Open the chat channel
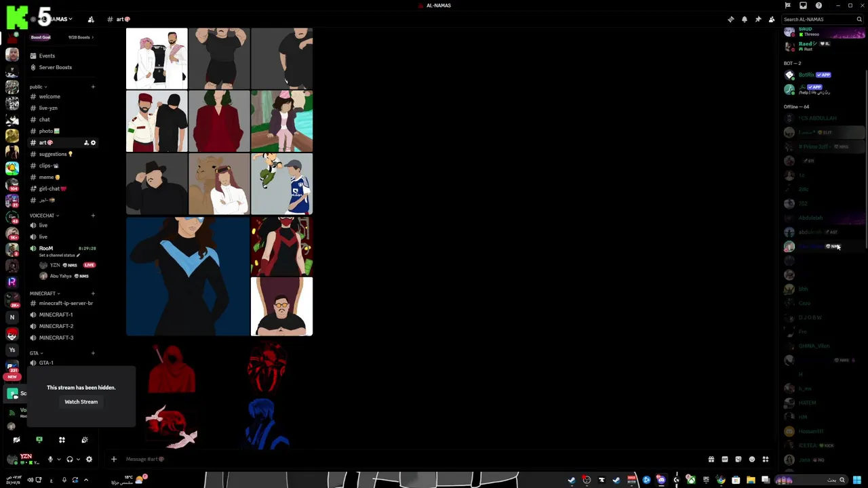 [62, 119]
